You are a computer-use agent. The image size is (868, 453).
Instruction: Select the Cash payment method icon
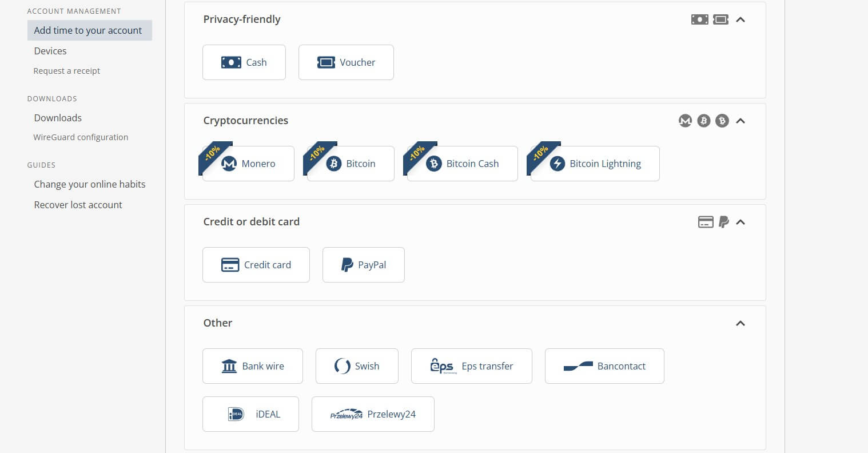244,62
